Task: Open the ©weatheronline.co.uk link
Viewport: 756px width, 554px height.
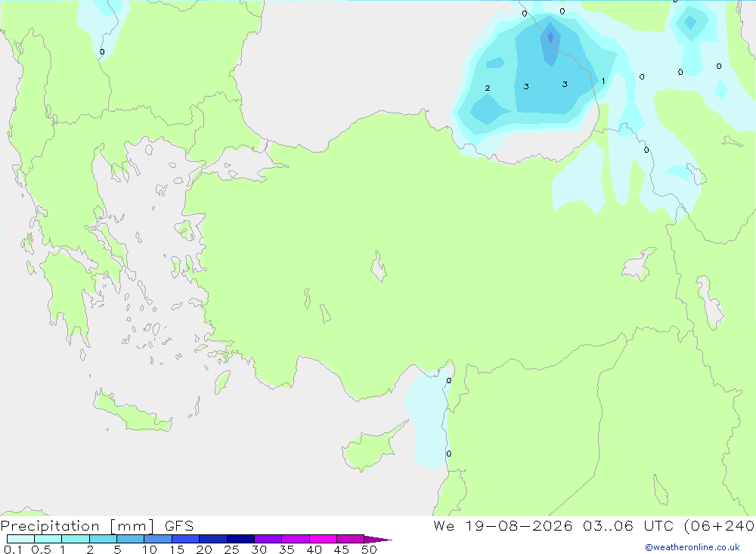Action: pos(692,547)
